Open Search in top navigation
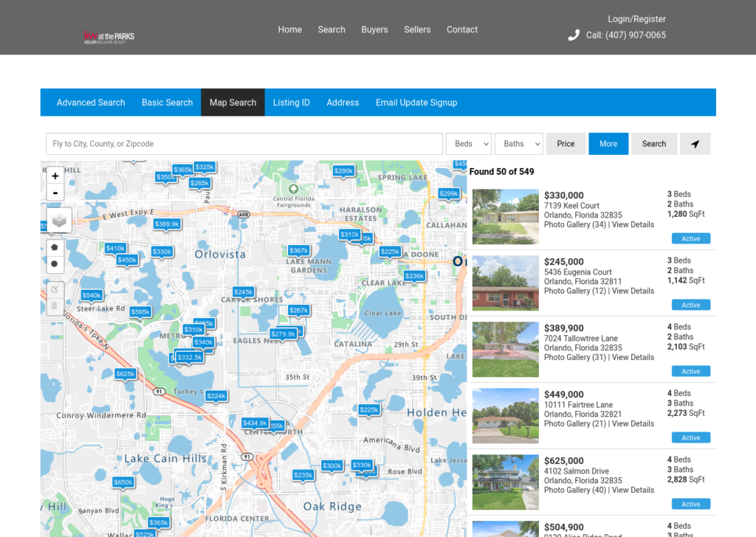 point(331,30)
